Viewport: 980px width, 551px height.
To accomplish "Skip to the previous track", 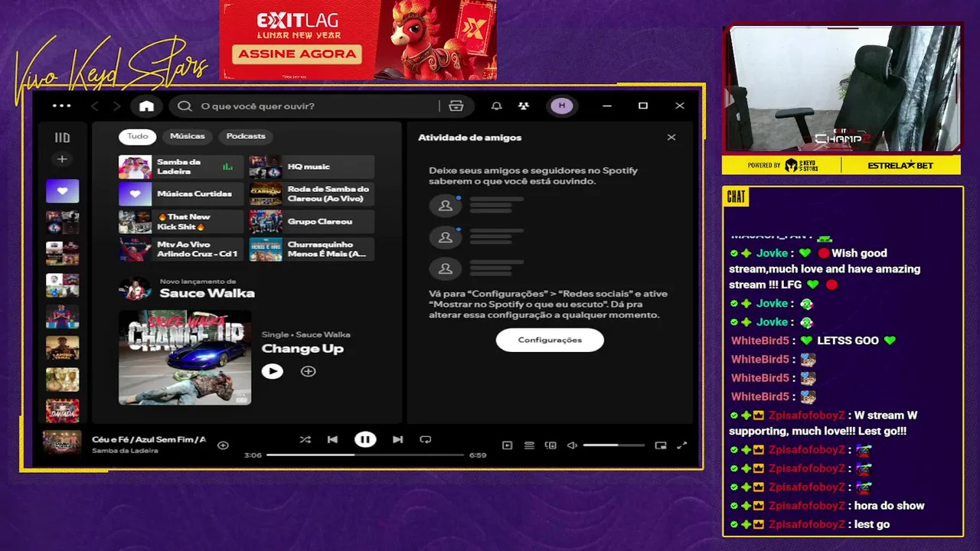I will 332,439.
